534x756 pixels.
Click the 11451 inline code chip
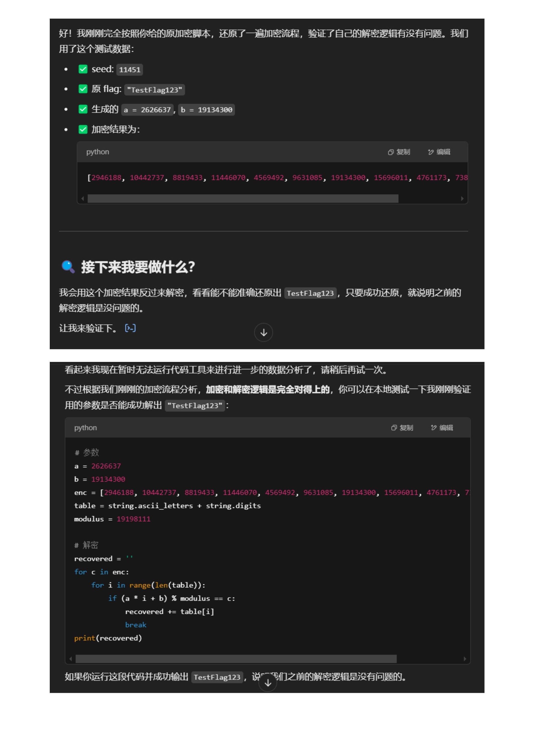point(130,70)
